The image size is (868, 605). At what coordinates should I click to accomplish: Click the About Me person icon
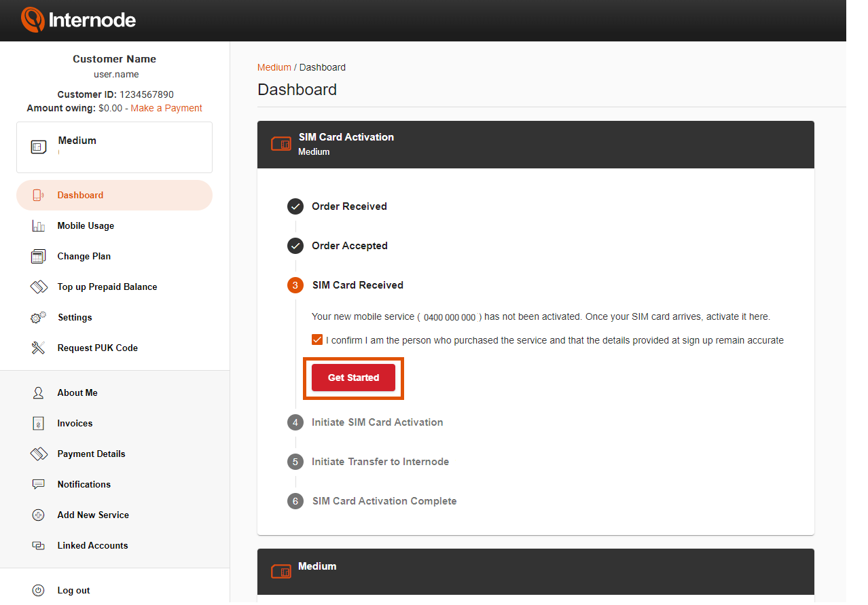pyautogui.click(x=39, y=393)
